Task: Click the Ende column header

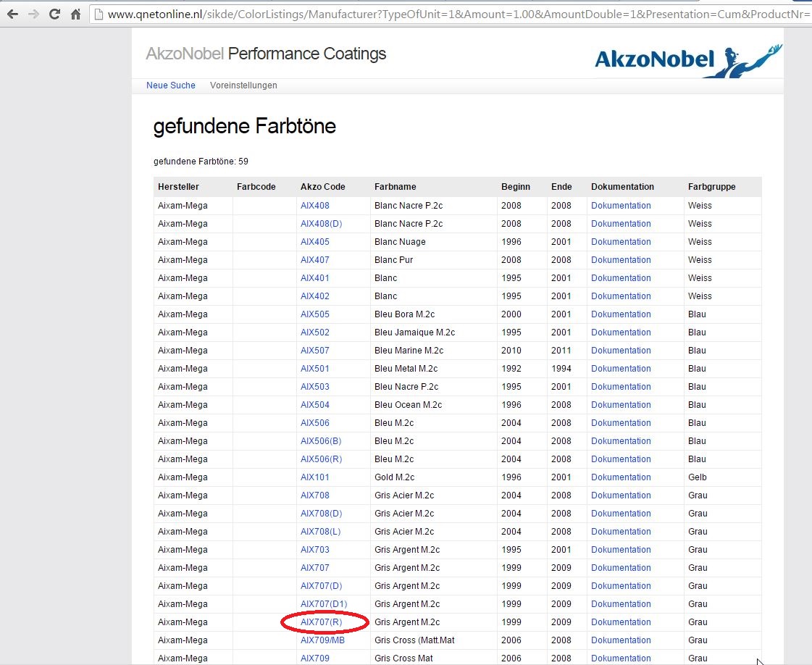Action: coord(561,187)
